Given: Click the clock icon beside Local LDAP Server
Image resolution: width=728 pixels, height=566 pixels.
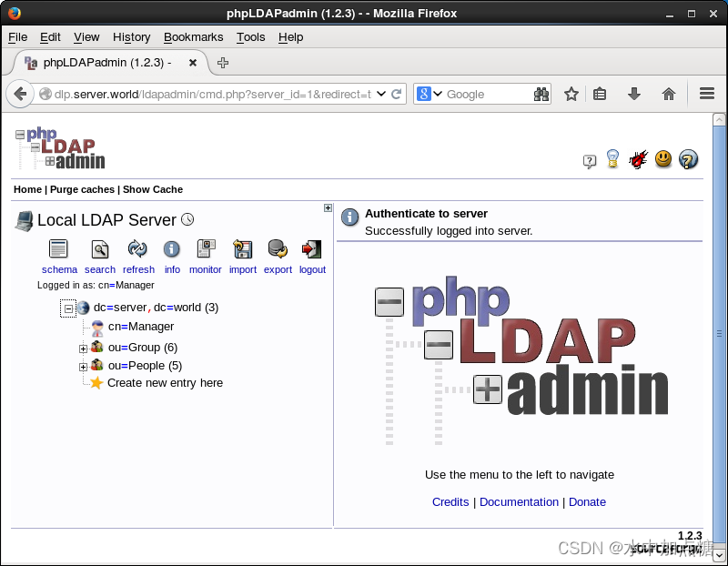Looking at the screenshot, I should point(187,219).
